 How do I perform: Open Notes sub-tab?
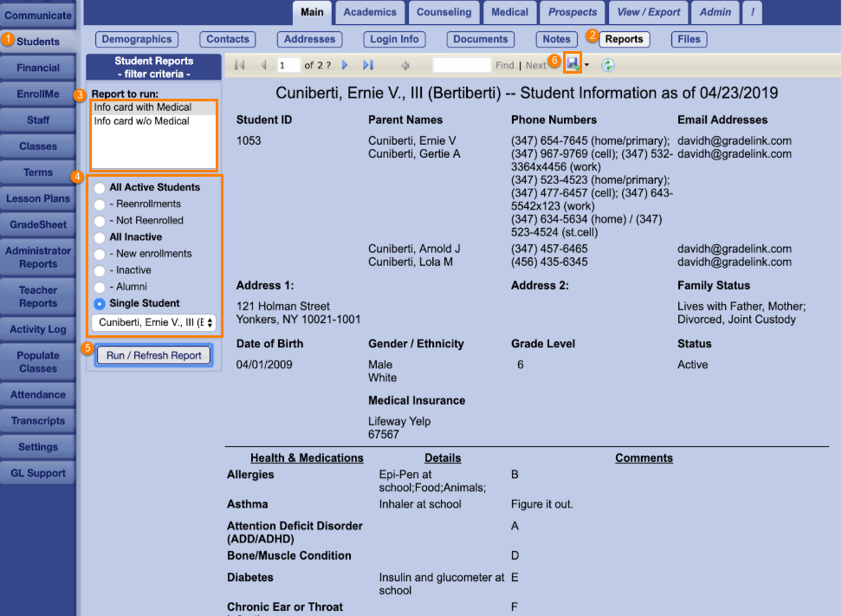click(x=556, y=39)
